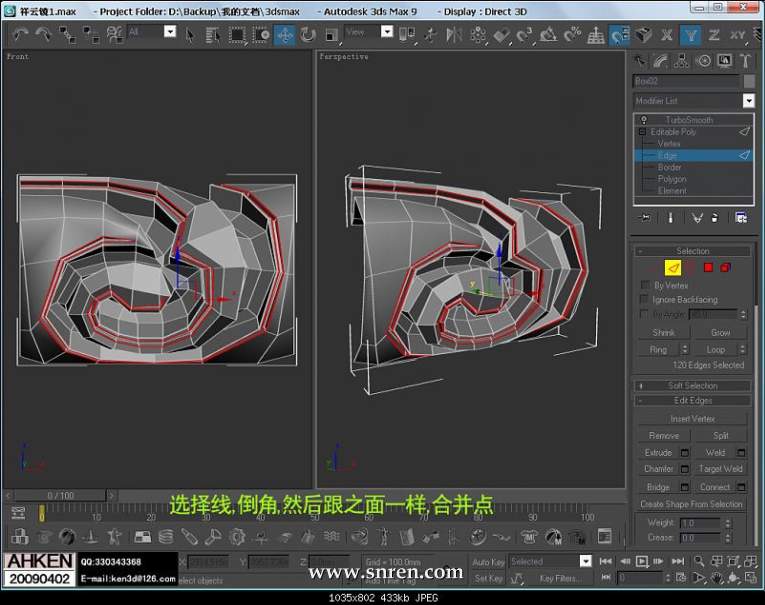
Task: Click the yellow Edge selection-level icon
Action: click(673, 268)
